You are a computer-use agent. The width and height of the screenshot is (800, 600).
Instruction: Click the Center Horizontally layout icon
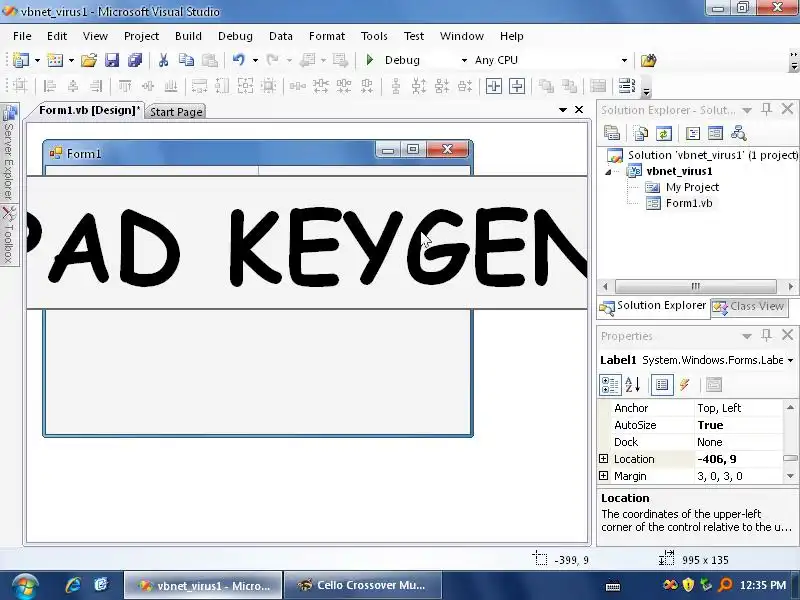[493, 86]
